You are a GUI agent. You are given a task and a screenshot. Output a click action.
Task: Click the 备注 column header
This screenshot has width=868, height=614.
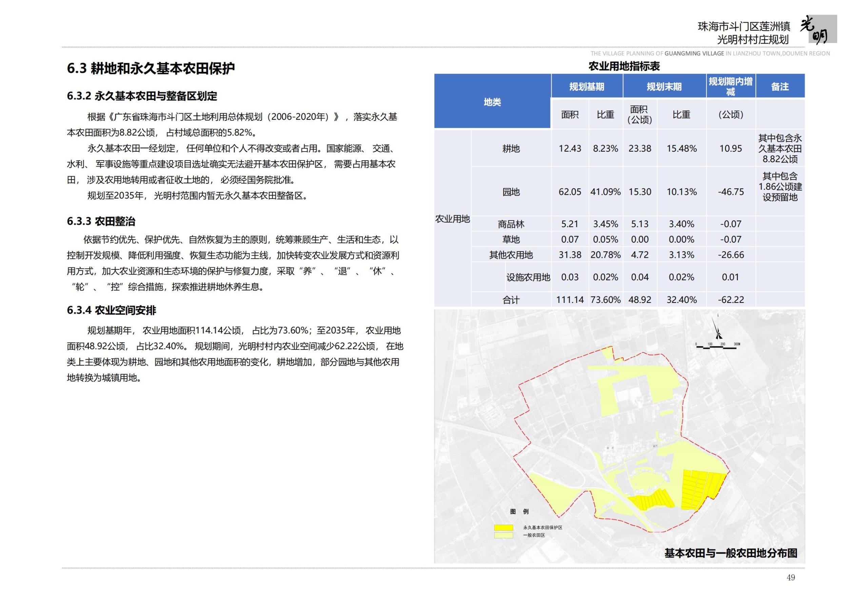780,87
